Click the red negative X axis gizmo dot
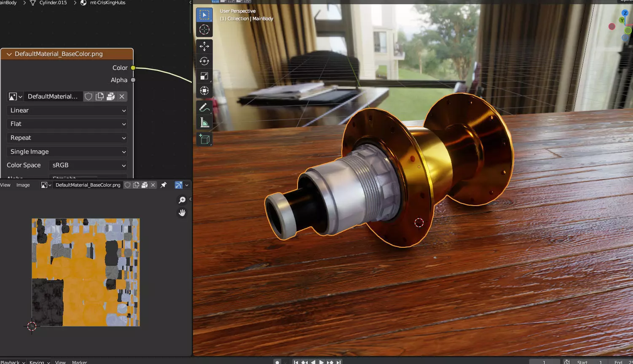The image size is (633, 364). point(612,27)
